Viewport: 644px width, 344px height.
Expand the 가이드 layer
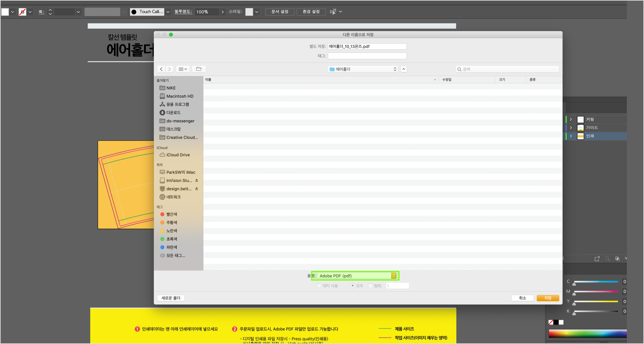(x=571, y=128)
